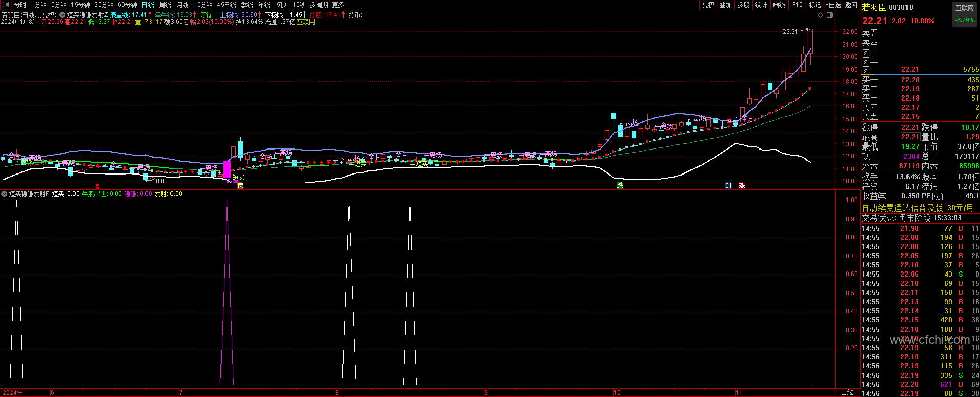Click the sidebar panel icon before 分时
The height and width of the screenshot is (397, 980).
[5, 5]
